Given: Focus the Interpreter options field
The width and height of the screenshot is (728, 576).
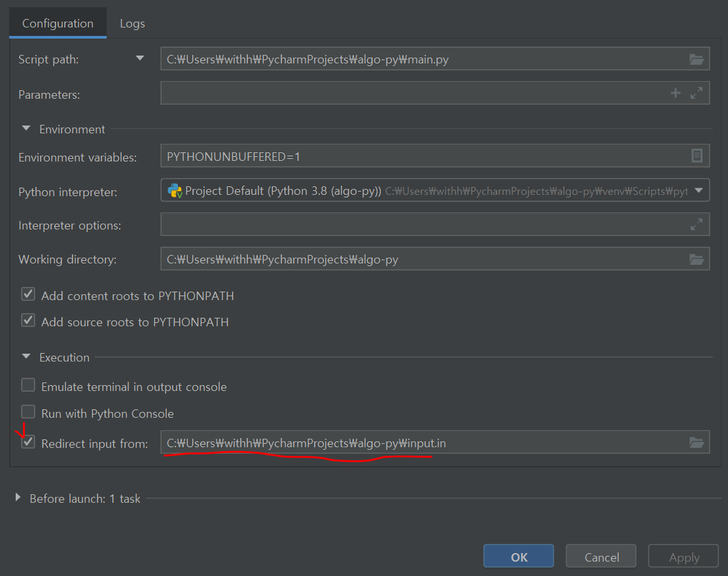Looking at the screenshot, I should tap(435, 225).
